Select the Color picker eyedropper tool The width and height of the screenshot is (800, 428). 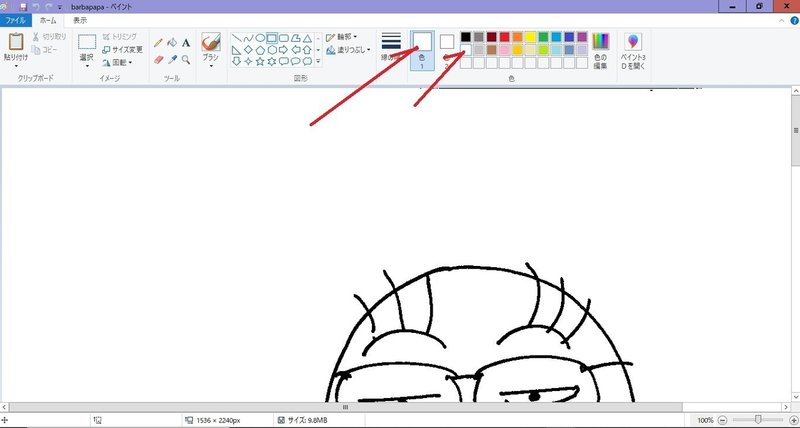172,60
